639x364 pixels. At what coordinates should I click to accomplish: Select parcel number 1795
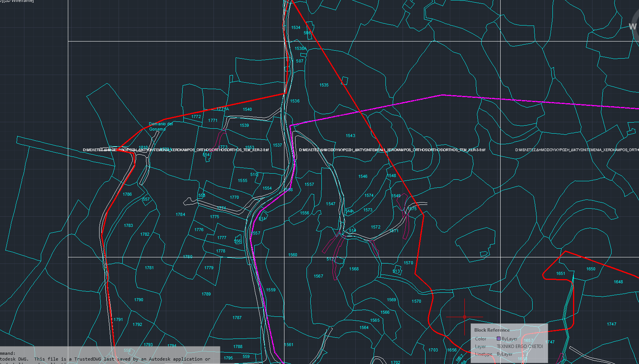pyautogui.click(x=228, y=358)
